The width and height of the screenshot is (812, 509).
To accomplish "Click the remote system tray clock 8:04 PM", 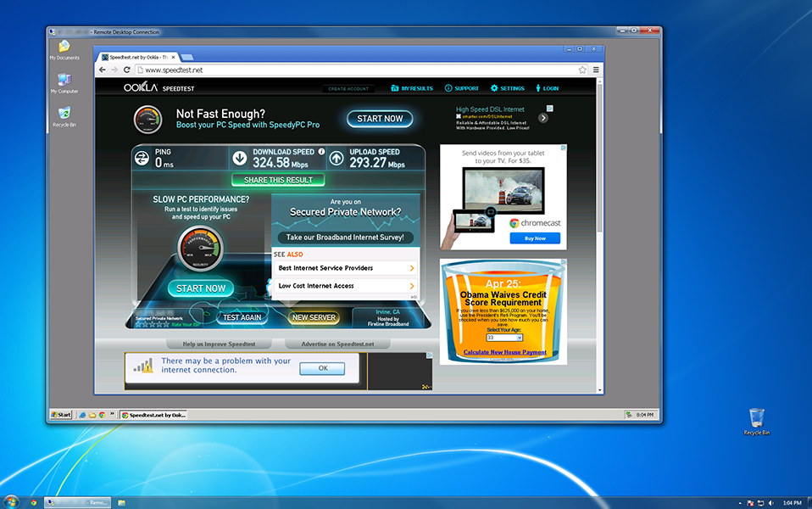I will 645,415.
